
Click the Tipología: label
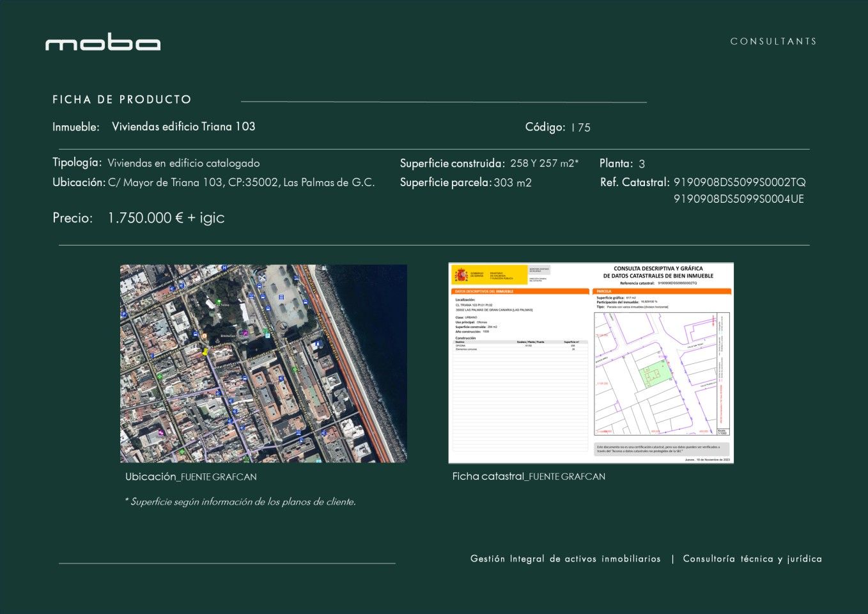coord(77,162)
